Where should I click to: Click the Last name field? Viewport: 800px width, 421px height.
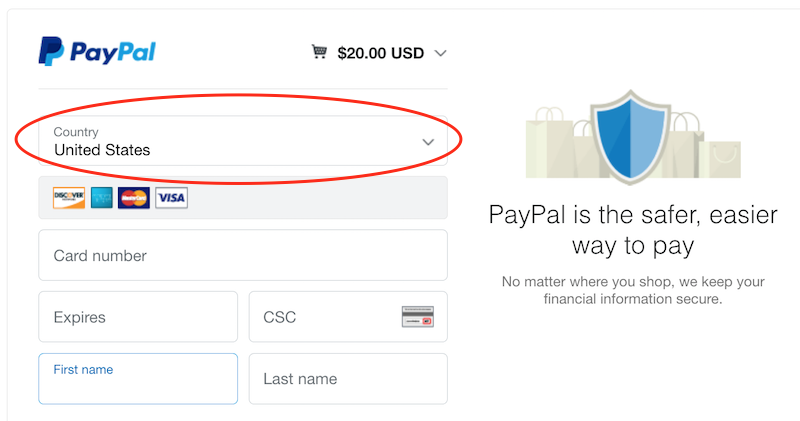click(x=348, y=379)
